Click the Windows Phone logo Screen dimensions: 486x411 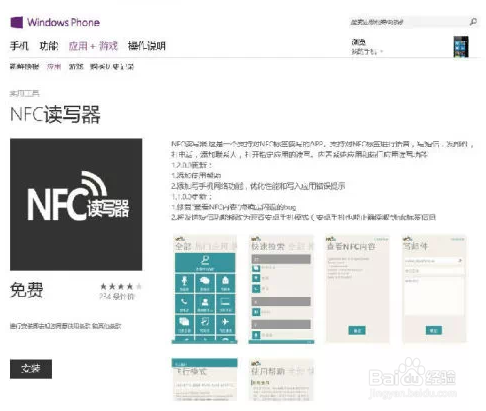coord(55,22)
